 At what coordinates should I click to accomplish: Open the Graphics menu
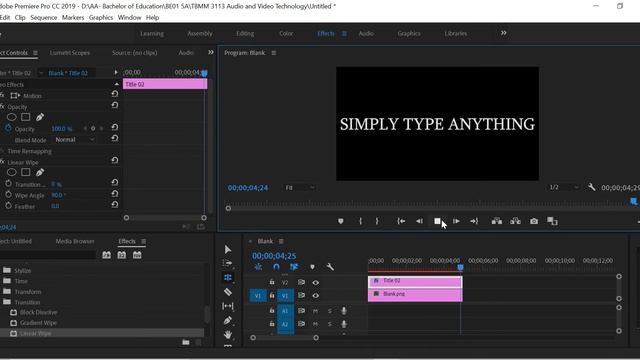(x=101, y=18)
